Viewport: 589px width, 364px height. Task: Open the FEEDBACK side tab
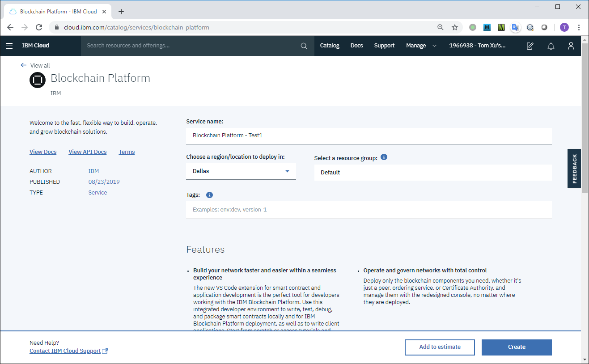coord(574,169)
